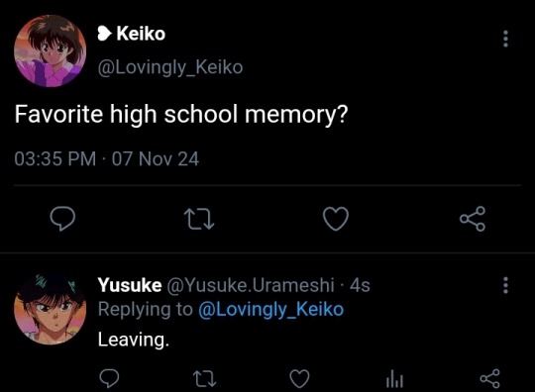Open the three-dot menu on Yusuke's reply
The image size is (535, 392).
click(505, 285)
